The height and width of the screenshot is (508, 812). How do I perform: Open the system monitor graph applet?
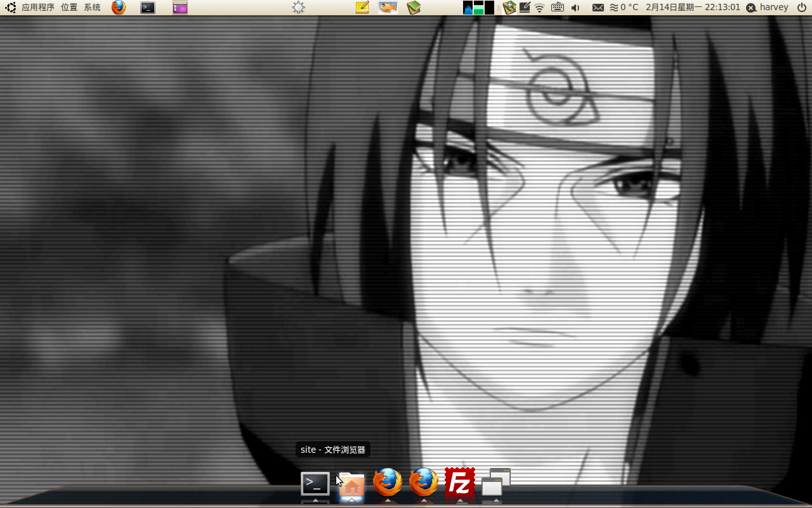point(479,8)
